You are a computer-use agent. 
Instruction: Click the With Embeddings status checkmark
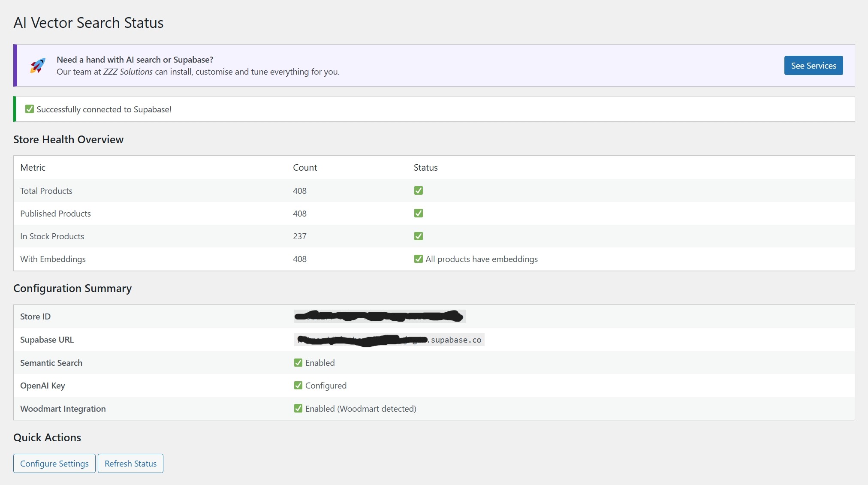(x=418, y=259)
